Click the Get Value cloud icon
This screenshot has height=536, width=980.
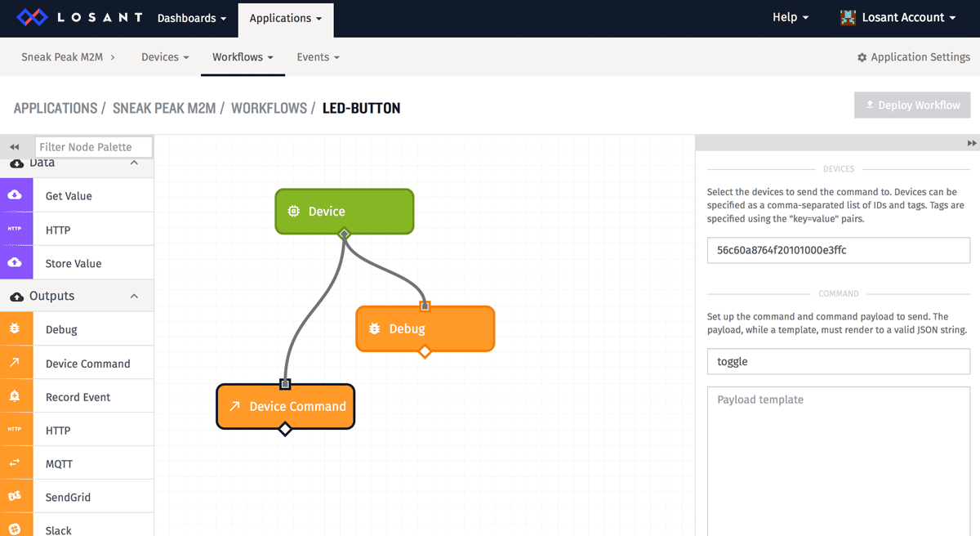click(15, 195)
